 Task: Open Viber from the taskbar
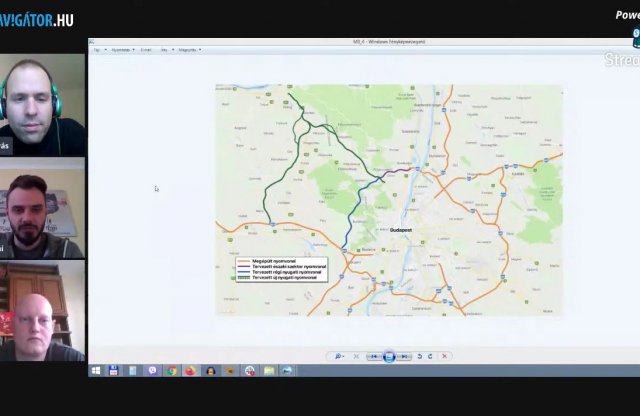coord(153,370)
